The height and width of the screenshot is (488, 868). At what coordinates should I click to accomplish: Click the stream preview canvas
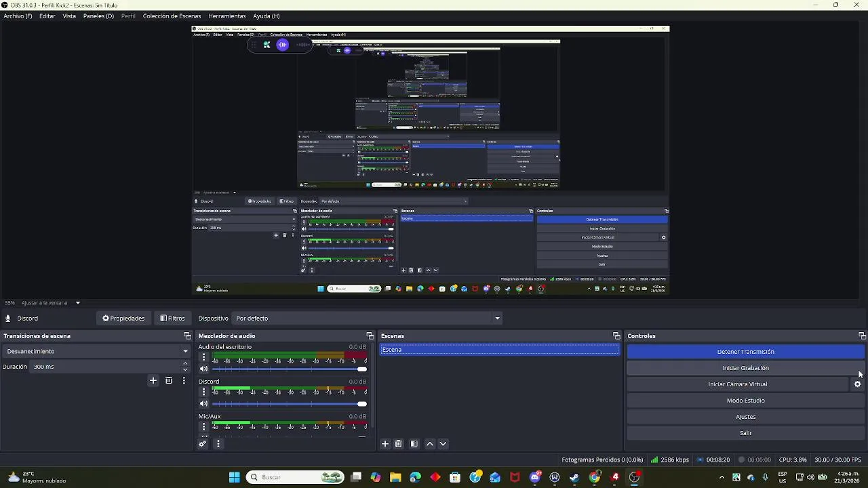tap(431, 160)
